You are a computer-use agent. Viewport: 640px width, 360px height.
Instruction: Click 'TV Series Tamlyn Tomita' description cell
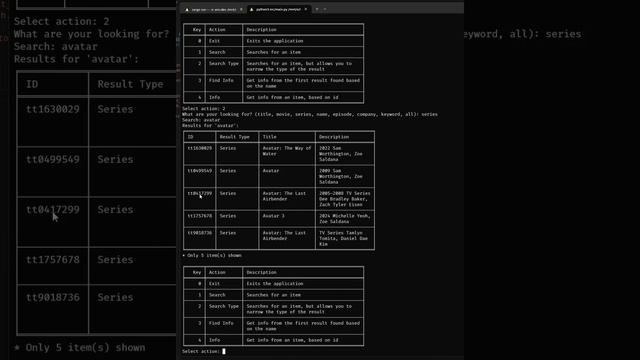click(343, 238)
